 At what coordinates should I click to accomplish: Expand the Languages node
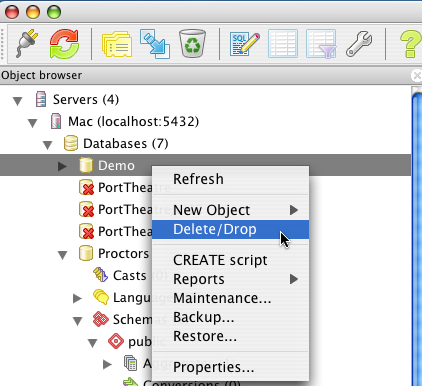(77, 298)
